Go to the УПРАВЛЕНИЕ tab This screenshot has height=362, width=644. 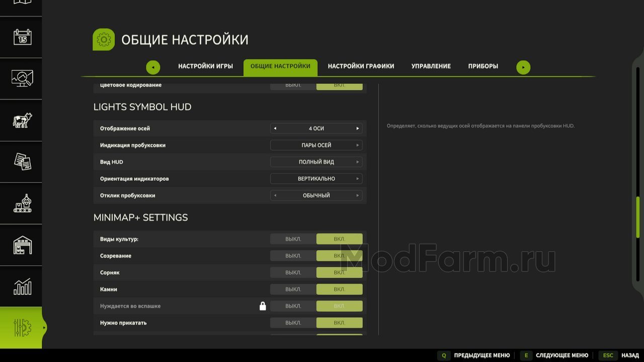(431, 66)
